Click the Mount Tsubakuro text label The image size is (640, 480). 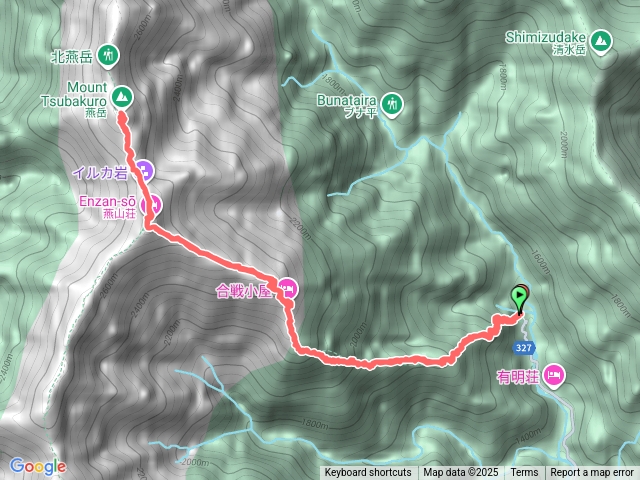tap(75, 94)
